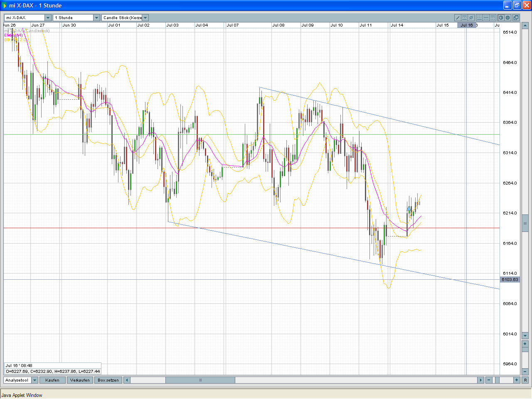
Task: Expand the Candle Stick chart type dropdown
Action: (x=145, y=18)
